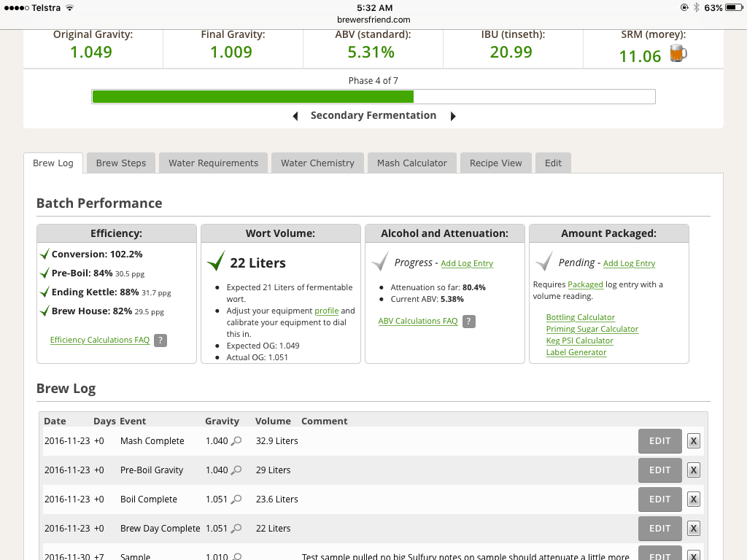Click the 23.6 Liters volume cell
Screen dimensions: 747x560
(x=276, y=499)
